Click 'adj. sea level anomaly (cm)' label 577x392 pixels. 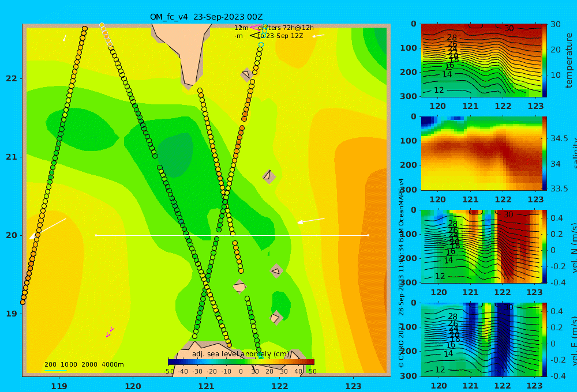coord(241,354)
